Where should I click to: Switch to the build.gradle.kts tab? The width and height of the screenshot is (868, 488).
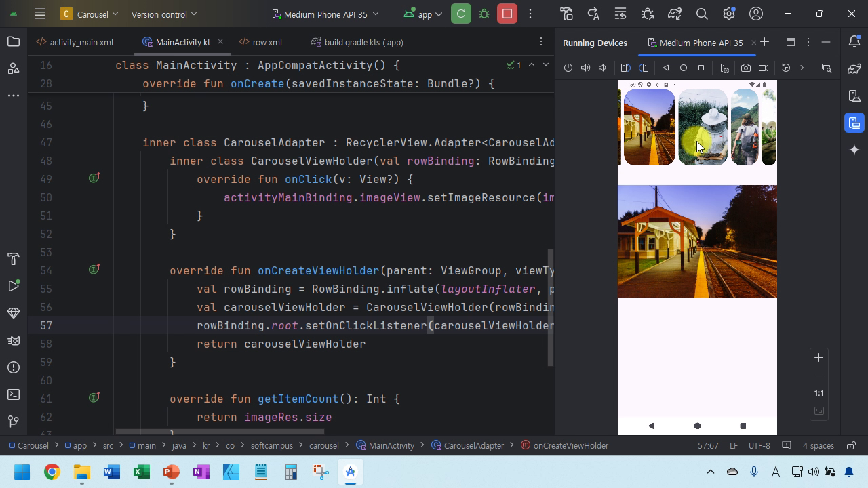point(357,42)
